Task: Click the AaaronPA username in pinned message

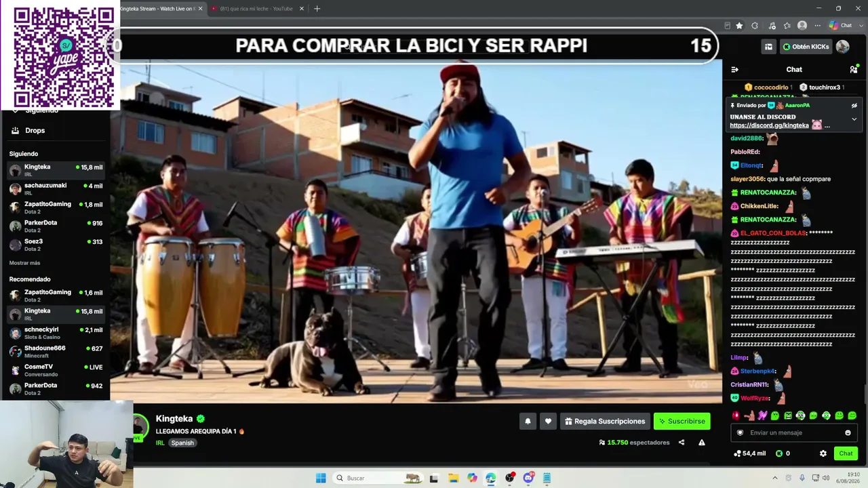Action: tap(797, 106)
